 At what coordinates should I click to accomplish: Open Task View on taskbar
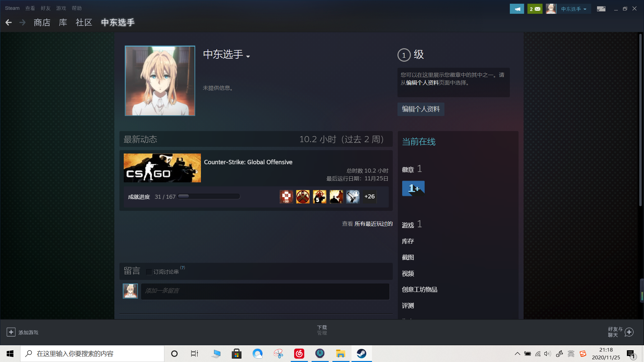click(x=195, y=354)
